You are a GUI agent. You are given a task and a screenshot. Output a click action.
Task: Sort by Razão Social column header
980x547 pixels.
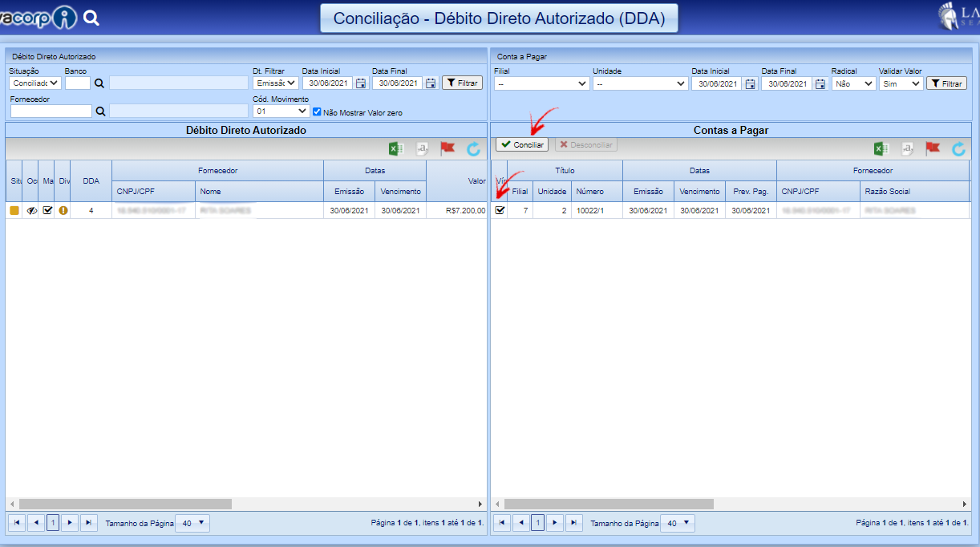(887, 192)
